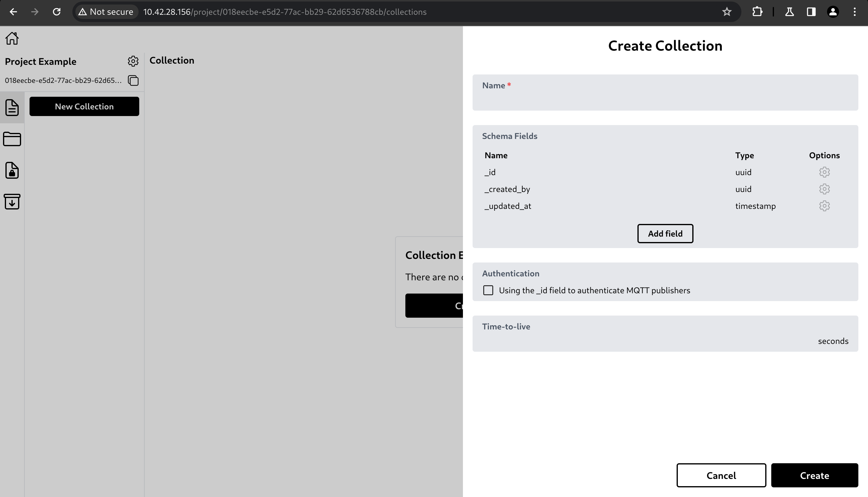The width and height of the screenshot is (868, 497).
Task: Copy the project ID
Action: [133, 80]
